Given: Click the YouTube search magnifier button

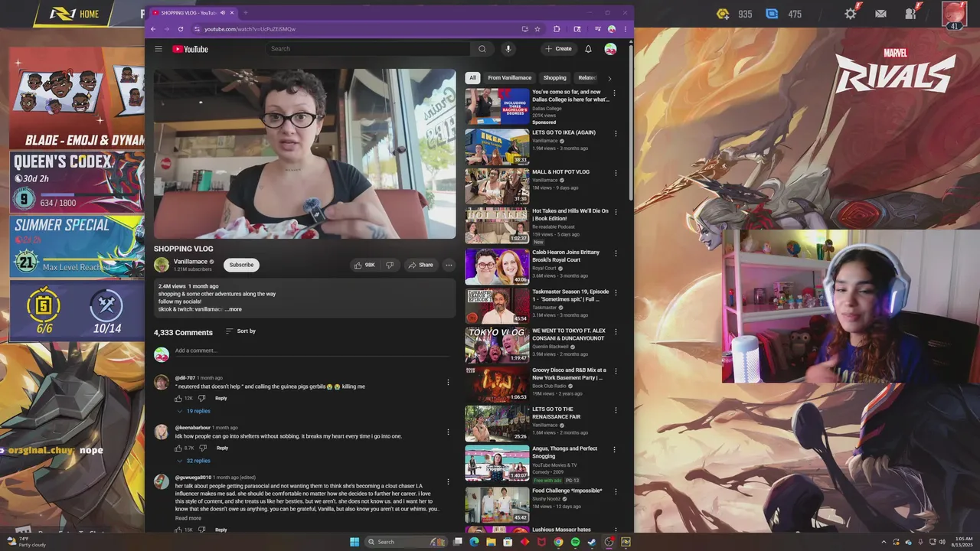Looking at the screenshot, I should [x=482, y=49].
